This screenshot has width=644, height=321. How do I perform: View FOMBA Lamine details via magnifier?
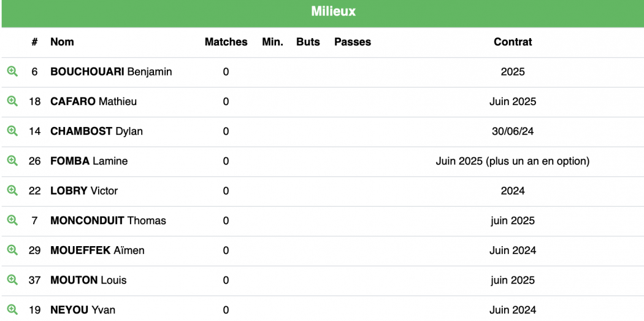pos(12,161)
